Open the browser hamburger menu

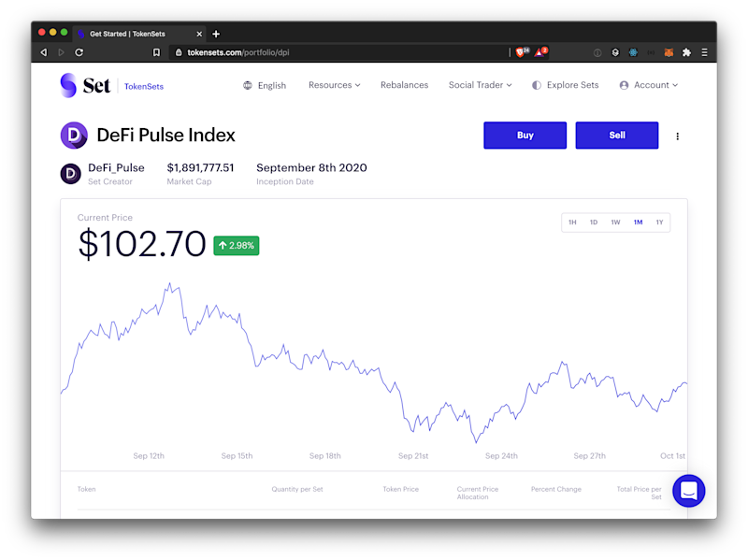(x=704, y=52)
